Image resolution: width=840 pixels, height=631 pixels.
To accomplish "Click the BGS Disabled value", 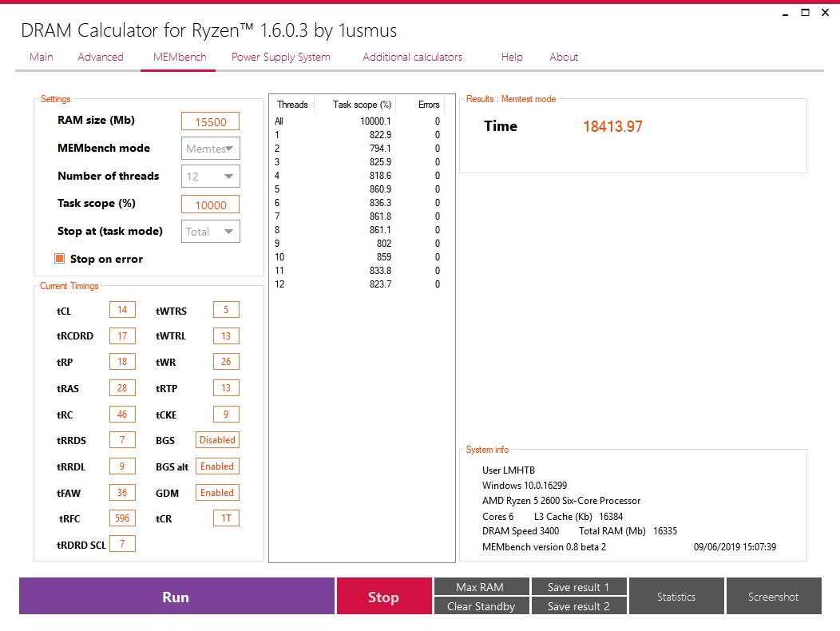I will coord(217,440).
